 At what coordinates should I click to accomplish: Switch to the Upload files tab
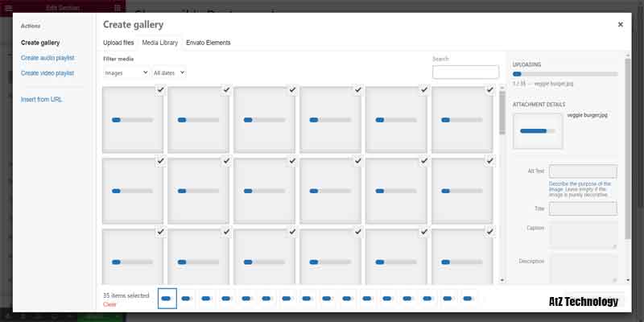tap(118, 43)
